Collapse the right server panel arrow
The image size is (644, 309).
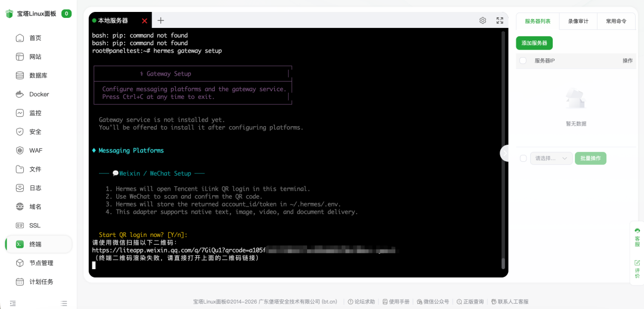(505, 153)
